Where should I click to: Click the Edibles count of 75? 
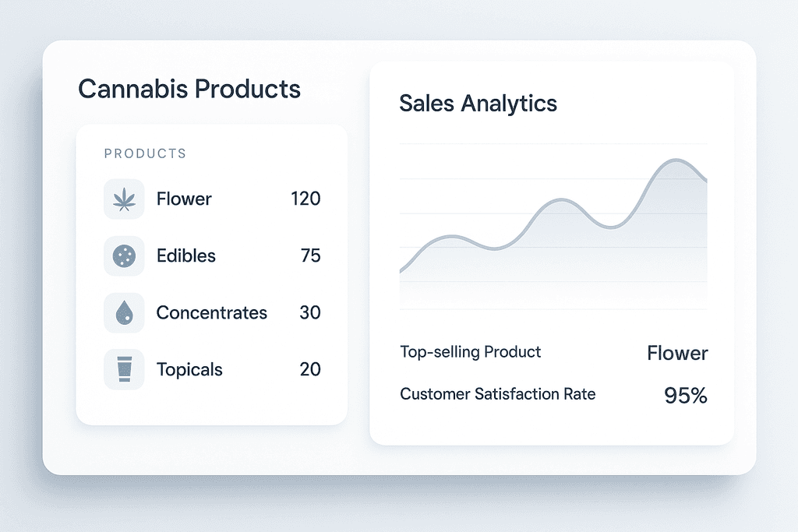(310, 255)
